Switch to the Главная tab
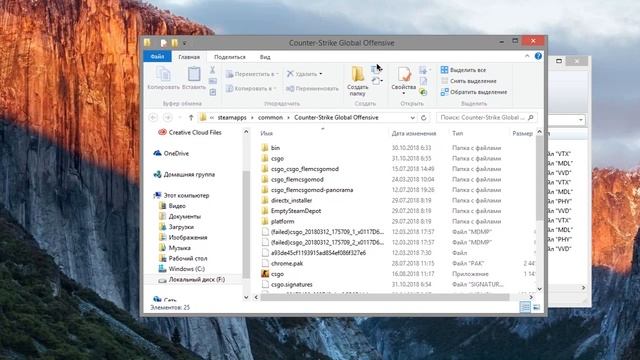Image resolution: width=640 pixels, height=360 pixels. coord(189,57)
